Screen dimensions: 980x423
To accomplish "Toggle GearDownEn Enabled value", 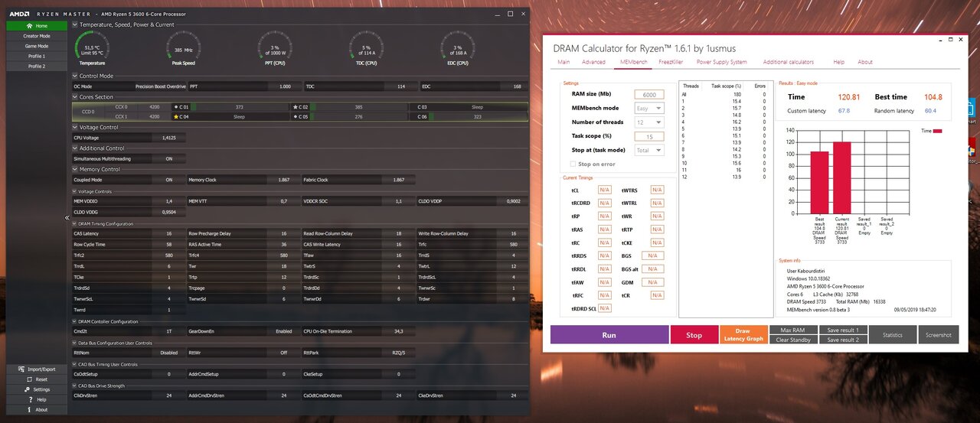I will coord(284,331).
